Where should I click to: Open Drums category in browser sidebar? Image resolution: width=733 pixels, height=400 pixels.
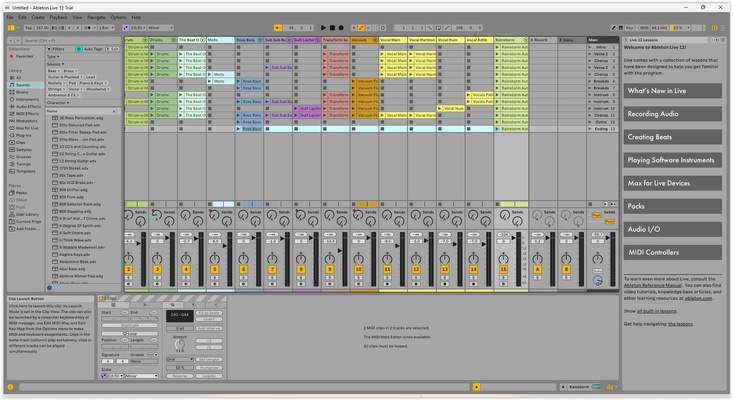coord(22,92)
